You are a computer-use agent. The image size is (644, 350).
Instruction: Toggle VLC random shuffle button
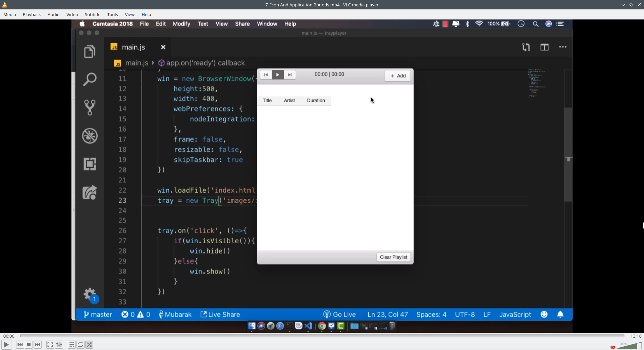(89, 345)
